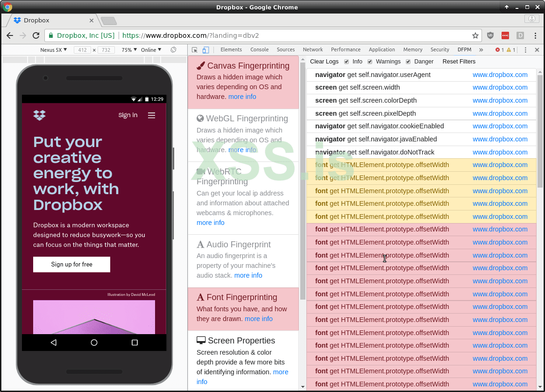Viewport: 545px width, 392px height.
Task: Close the DevTools panel
Action: 537,49
